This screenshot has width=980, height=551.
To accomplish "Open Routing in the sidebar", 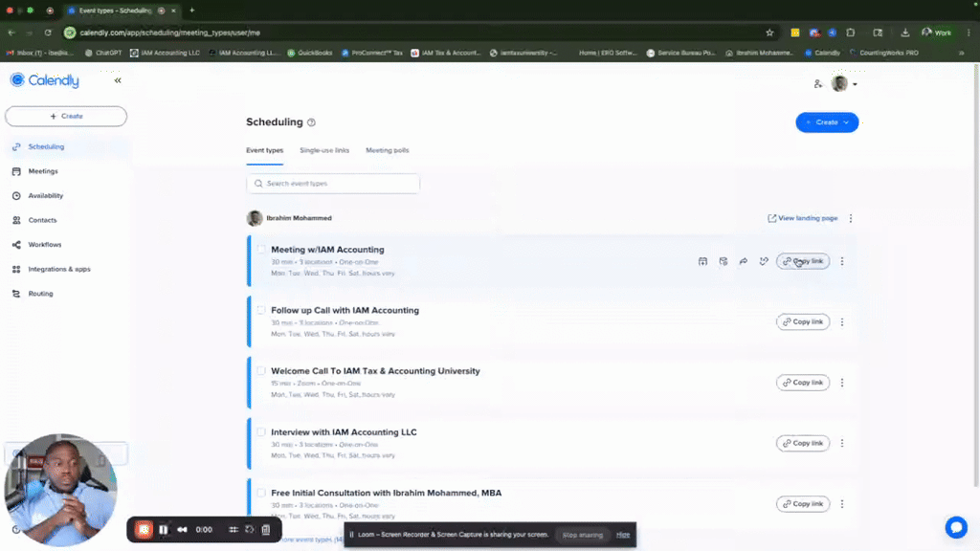I will [40, 294].
